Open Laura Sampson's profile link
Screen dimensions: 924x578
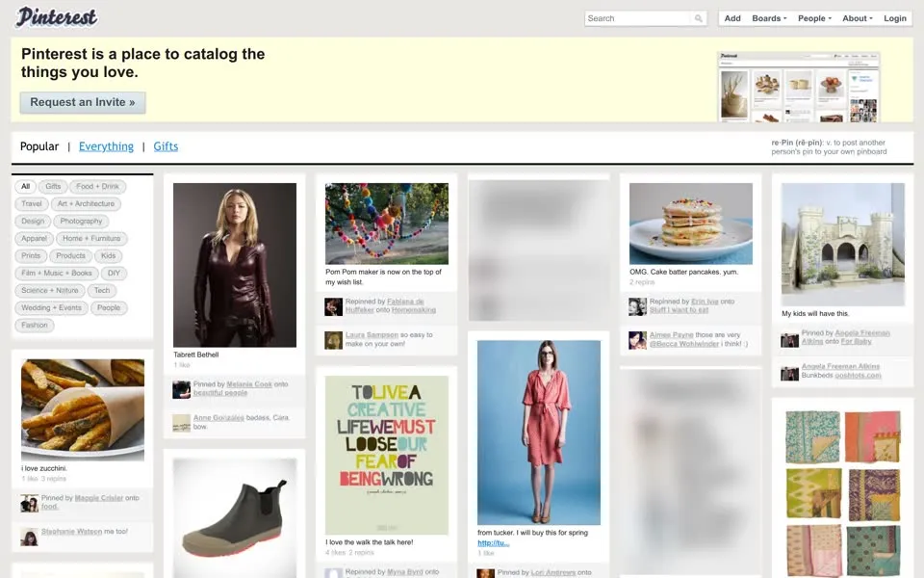tap(372, 334)
